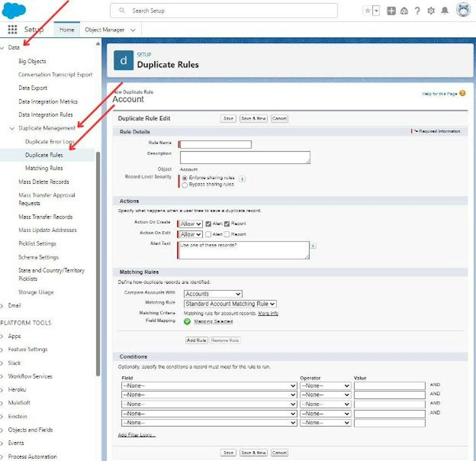Expand the Feature Settings section
The image size is (476, 461).
[2, 350]
